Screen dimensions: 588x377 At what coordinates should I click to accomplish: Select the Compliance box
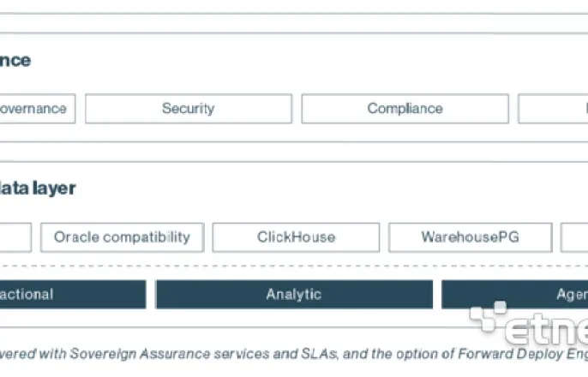[x=405, y=109]
